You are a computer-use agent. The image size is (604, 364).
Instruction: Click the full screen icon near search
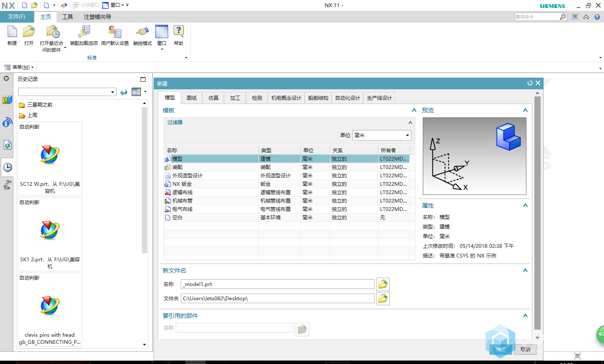(x=575, y=17)
